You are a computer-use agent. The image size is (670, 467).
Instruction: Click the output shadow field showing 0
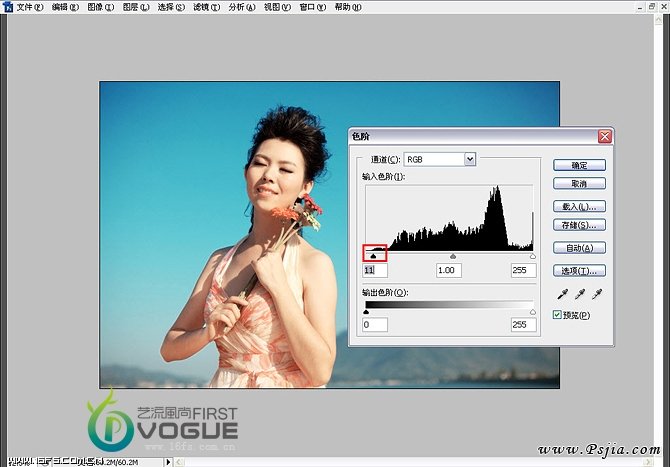375,325
